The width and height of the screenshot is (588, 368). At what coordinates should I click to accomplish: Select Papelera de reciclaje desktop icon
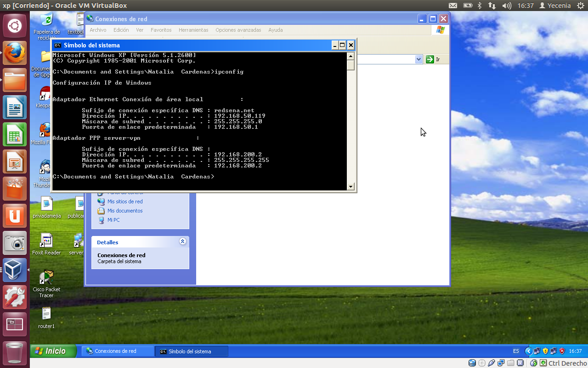click(46, 26)
